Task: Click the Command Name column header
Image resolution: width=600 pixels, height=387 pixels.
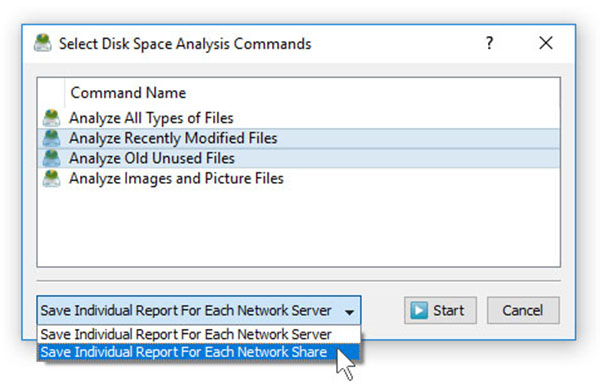Action: click(x=128, y=93)
